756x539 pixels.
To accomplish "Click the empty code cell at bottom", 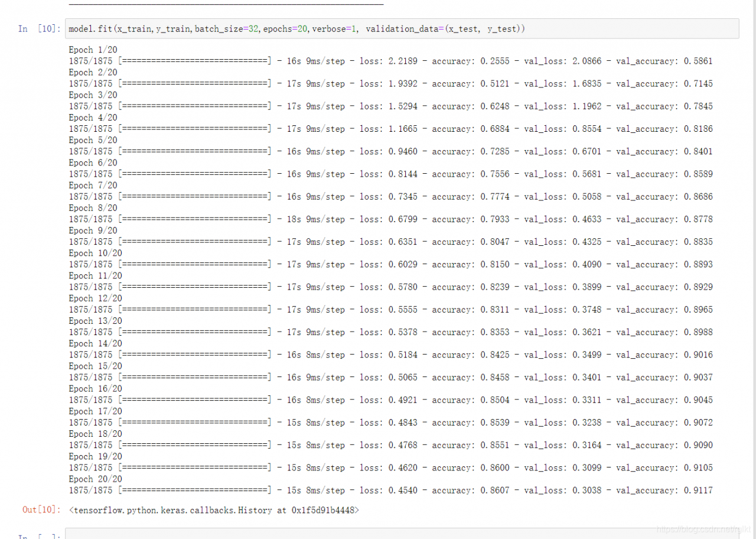I will click(x=402, y=534).
